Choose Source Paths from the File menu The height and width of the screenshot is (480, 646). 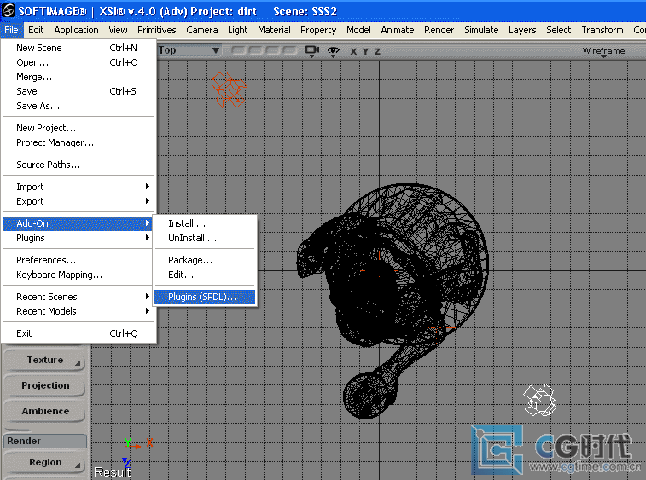click(78, 165)
